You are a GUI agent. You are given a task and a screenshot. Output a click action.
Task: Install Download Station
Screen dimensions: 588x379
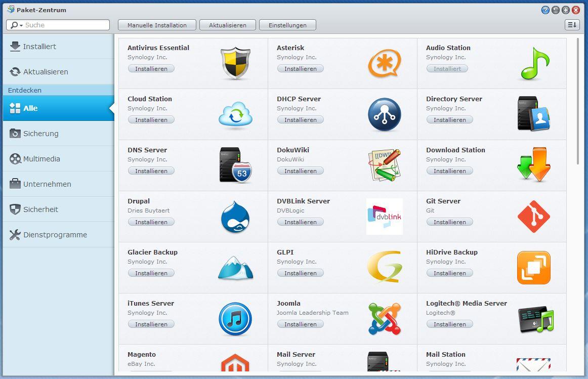[x=450, y=171]
